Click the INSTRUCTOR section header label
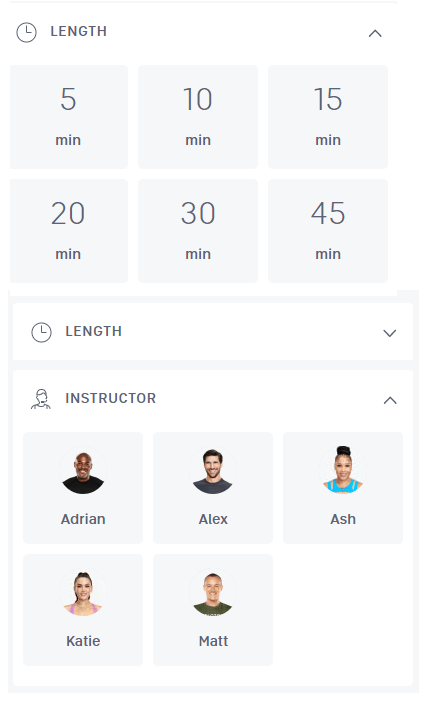The width and height of the screenshot is (433, 705). point(111,398)
